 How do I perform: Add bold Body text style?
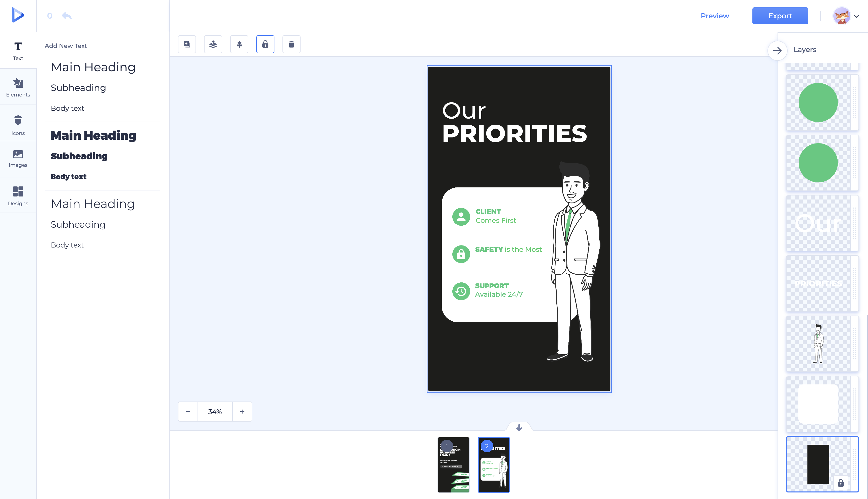click(x=69, y=176)
